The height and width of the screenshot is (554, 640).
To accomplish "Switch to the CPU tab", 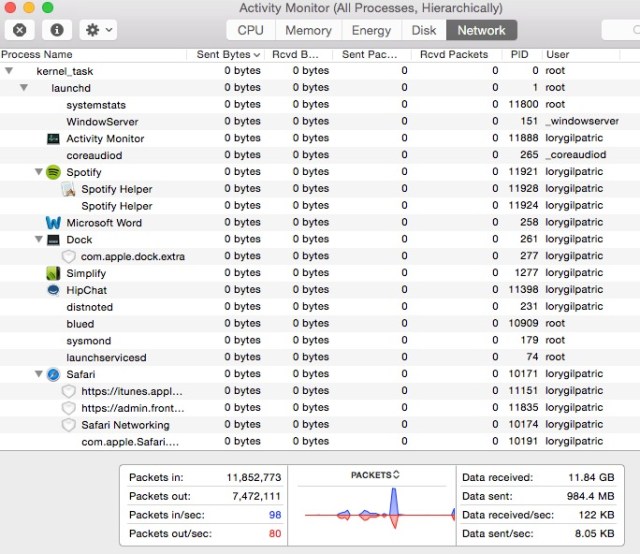I will [251, 30].
